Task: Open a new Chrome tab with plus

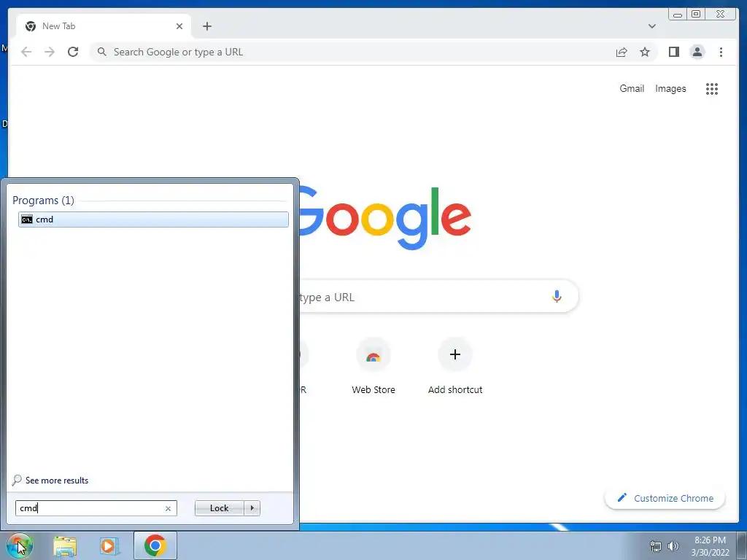Action: pyautogui.click(x=206, y=26)
